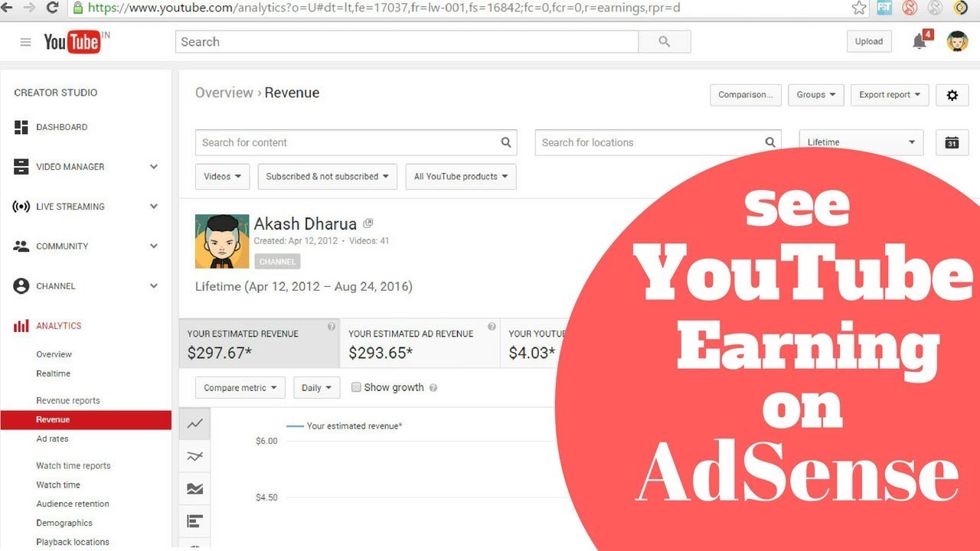Click the help icon on Your Estimated Revenue
Image resolution: width=980 pixels, height=551 pixels.
pos(332,327)
